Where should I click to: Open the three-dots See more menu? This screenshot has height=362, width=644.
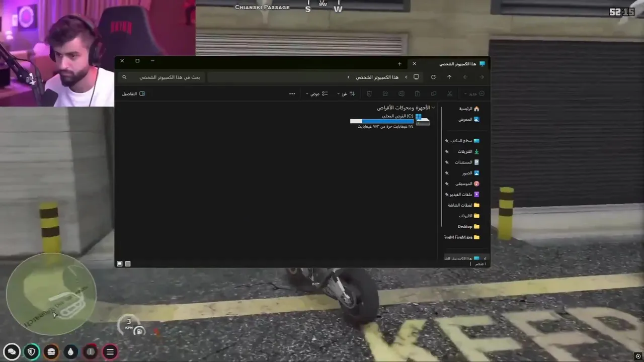(292, 94)
